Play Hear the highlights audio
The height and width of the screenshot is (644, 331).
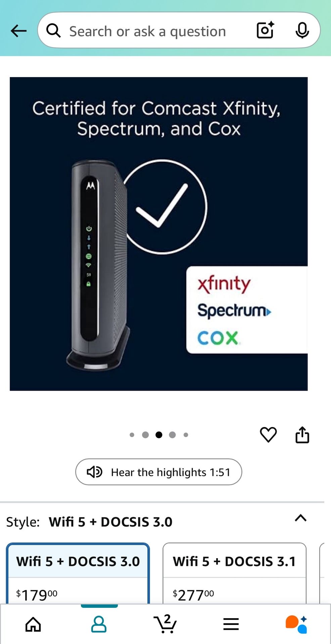coord(158,472)
